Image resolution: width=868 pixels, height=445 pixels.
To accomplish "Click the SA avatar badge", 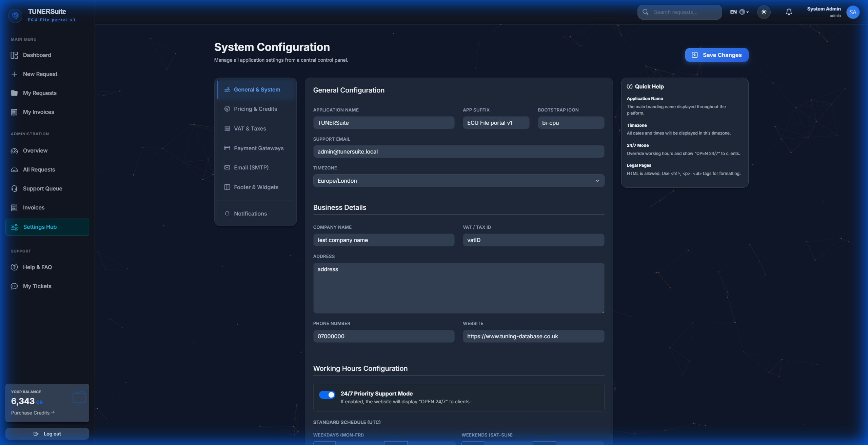I will (853, 12).
